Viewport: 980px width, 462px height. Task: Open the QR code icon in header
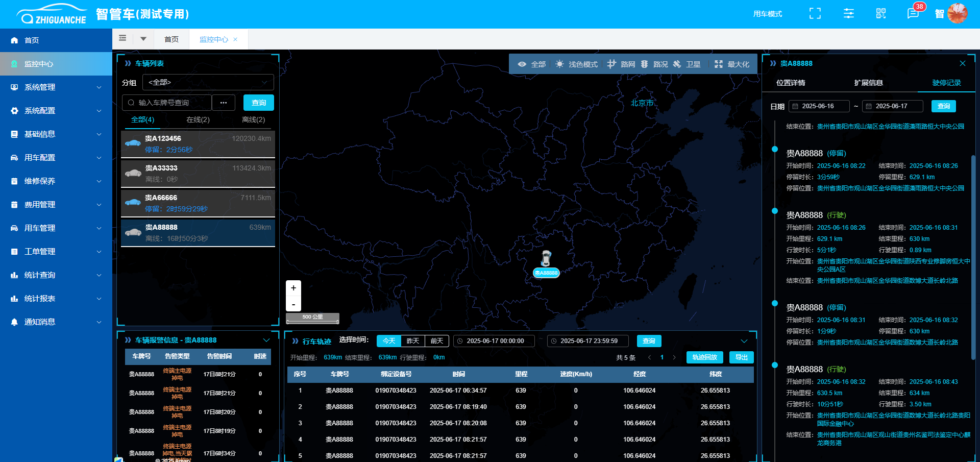point(881,14)
